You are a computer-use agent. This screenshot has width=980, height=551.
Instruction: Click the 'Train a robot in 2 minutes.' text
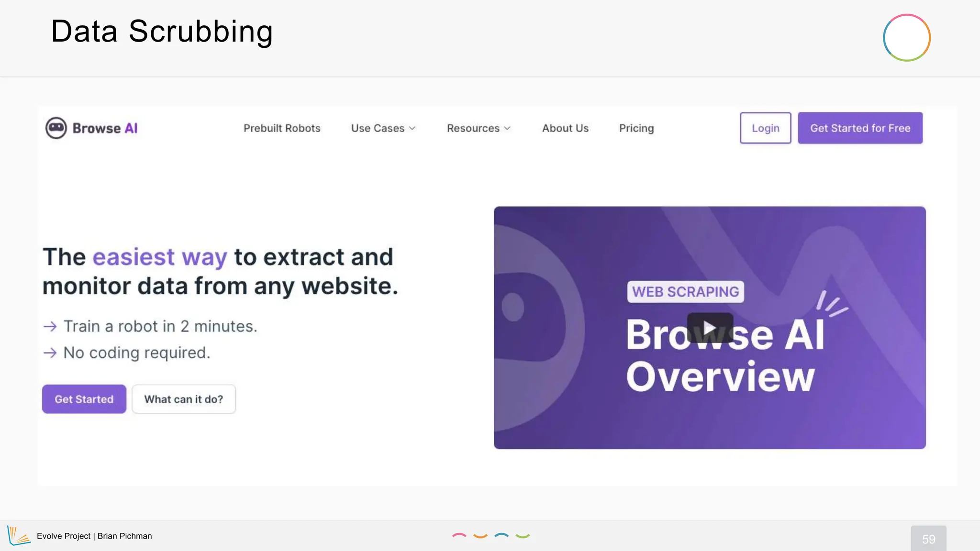click(160, 326)
